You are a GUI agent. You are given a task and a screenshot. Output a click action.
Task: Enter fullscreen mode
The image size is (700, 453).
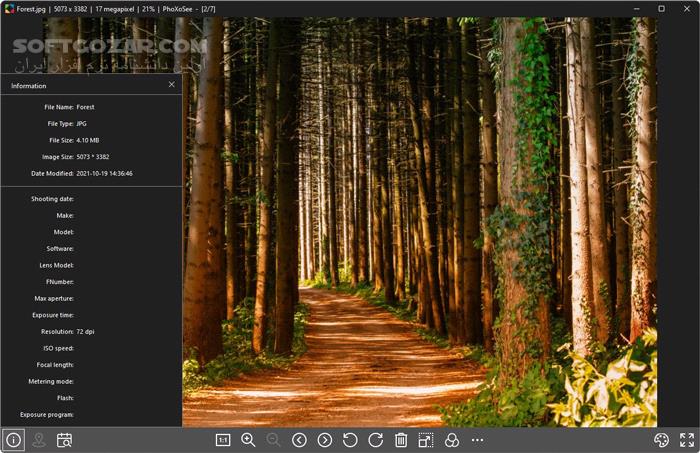tap(687, 440)
